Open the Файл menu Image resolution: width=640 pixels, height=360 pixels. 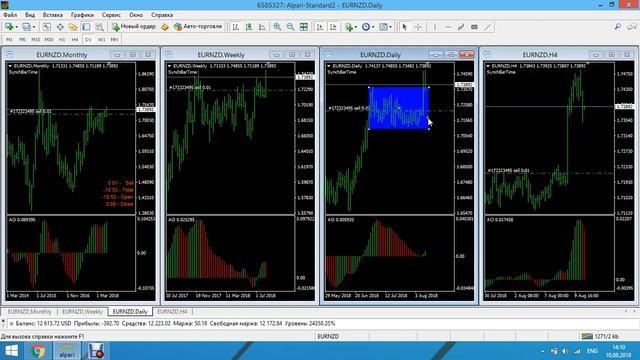[x=10, y=15]
